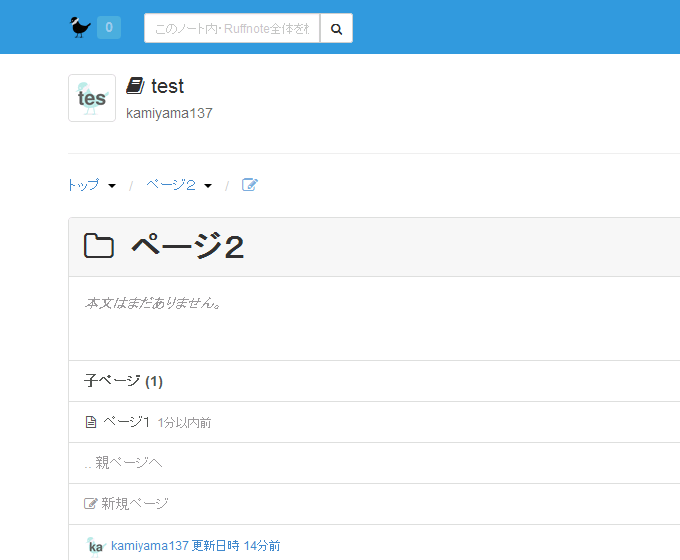Open the test note title link
The width and height of the screenshot is (680, 560).
pyautogui.click(x=168, y=87)
